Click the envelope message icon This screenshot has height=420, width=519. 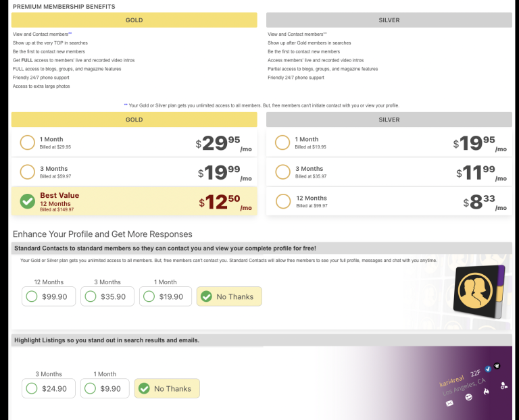[449, 403]
